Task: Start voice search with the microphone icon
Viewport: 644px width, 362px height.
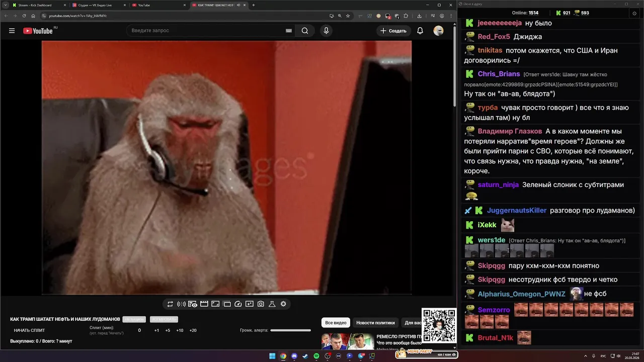Action: (326, 31)
